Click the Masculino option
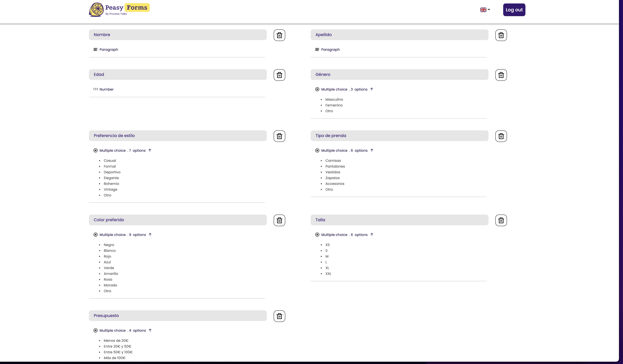 pyautogui.click(x=334, y=100)
